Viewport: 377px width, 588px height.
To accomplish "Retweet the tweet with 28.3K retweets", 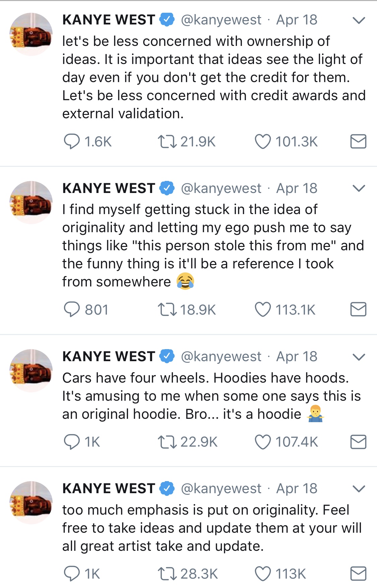I will [167, 574].
